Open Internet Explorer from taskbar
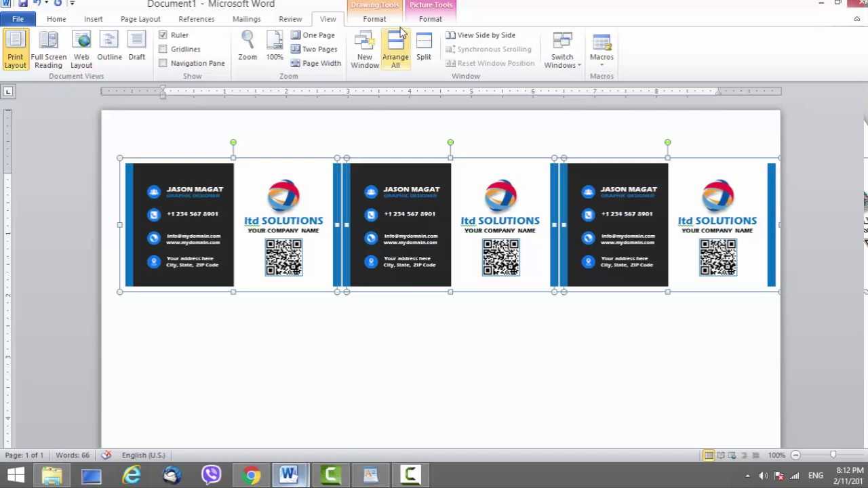The width and height of the screenshot is (868, 488). 132,475
